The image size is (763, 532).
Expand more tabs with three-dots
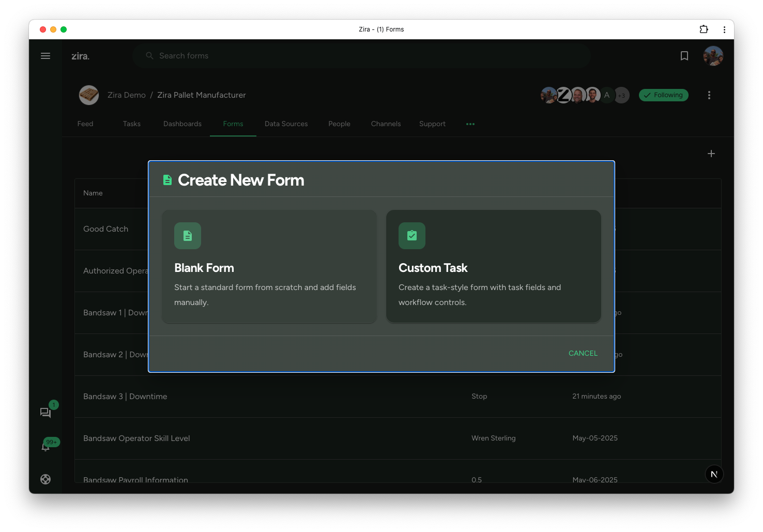(470, 124)
